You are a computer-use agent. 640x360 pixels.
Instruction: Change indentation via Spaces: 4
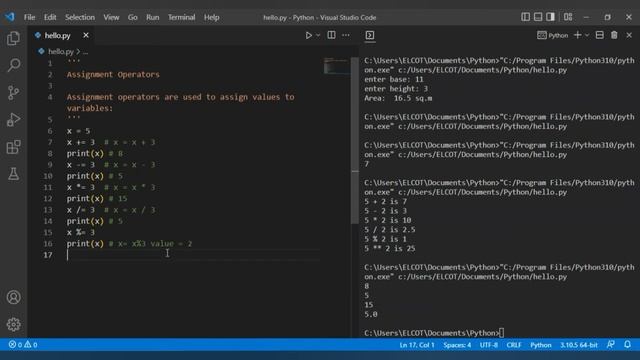[457, 345]
